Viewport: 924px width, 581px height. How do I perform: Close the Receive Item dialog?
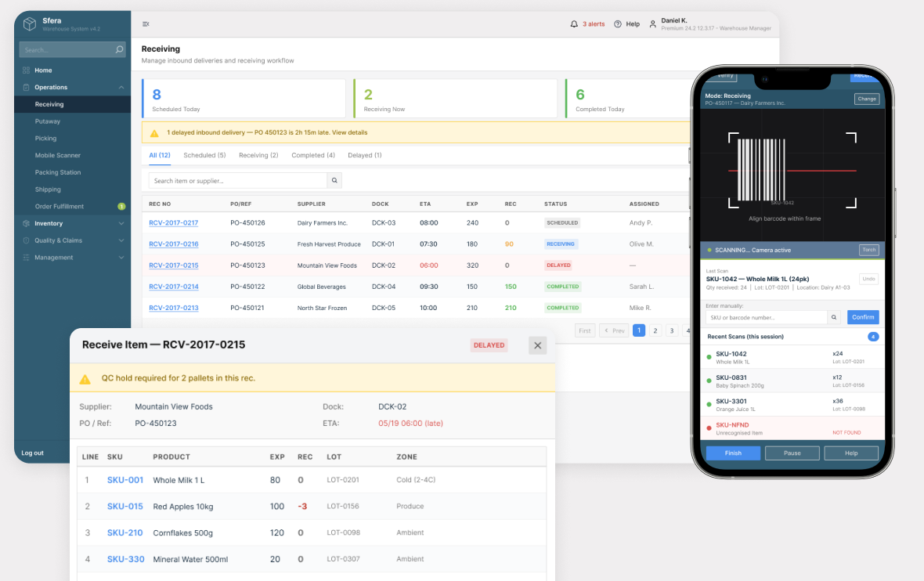pyautogui.click(x=537, y=345)
